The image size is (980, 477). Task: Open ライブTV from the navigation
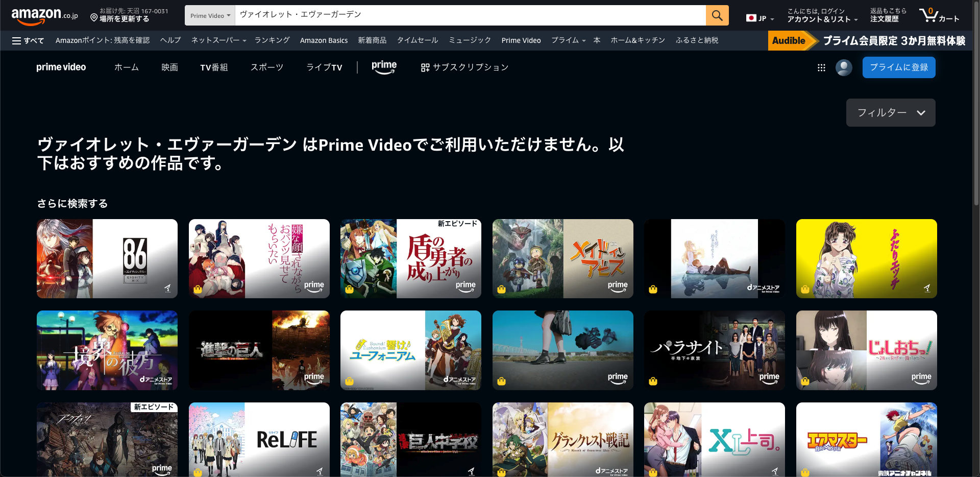pyautogui.click(x=324, y=67)
